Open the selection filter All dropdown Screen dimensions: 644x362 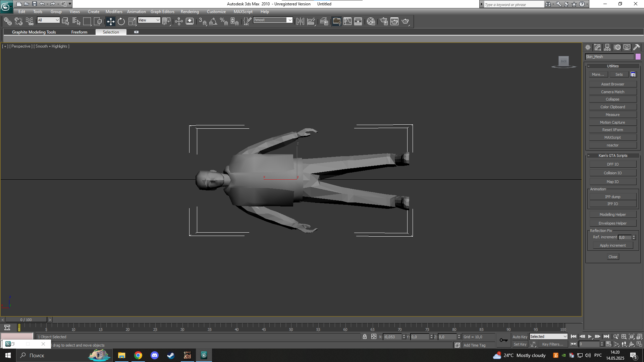48,20
